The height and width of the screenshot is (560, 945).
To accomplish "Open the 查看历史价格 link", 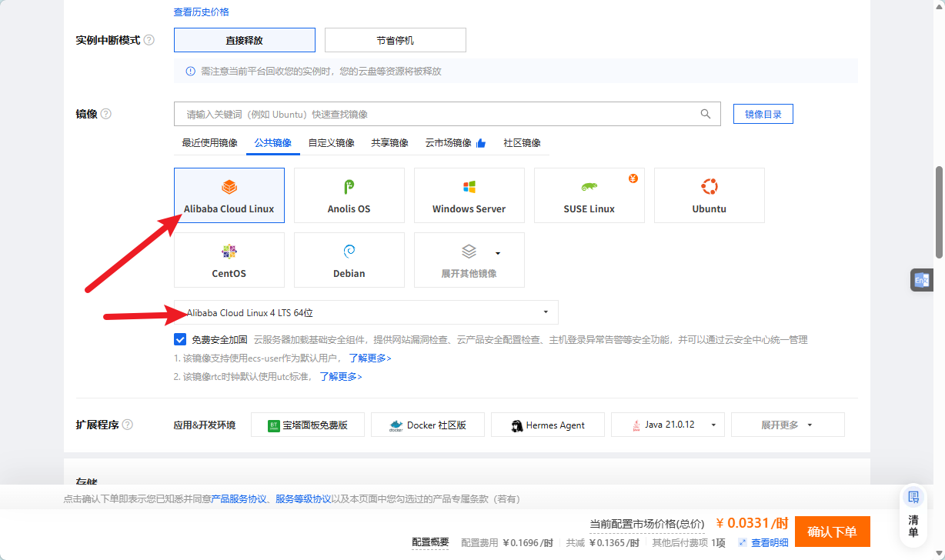I will click(202, 12).
